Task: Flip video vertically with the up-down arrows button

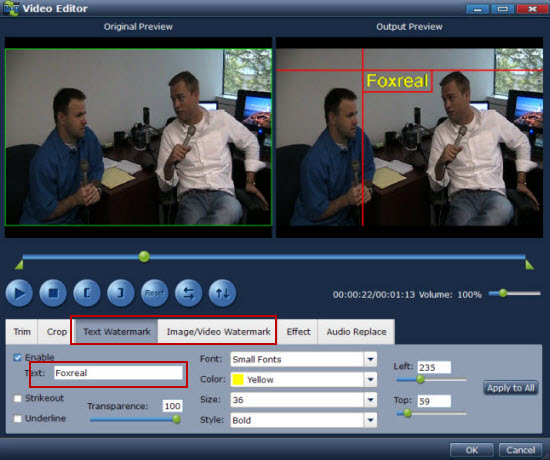Action: pyautogui.click(x=222, y=293)
